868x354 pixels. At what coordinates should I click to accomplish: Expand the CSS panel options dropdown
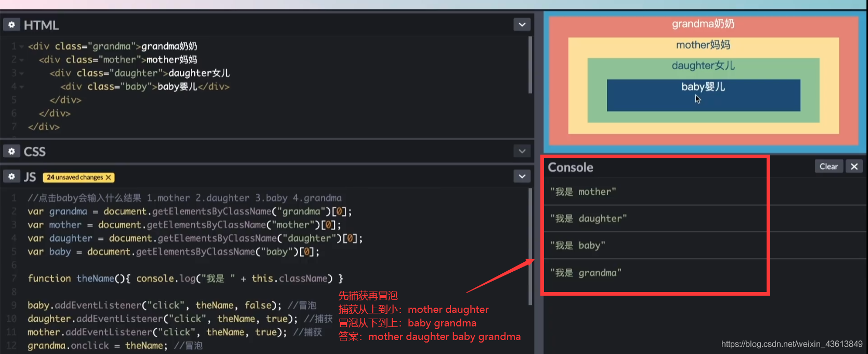[x=522, y=151]
